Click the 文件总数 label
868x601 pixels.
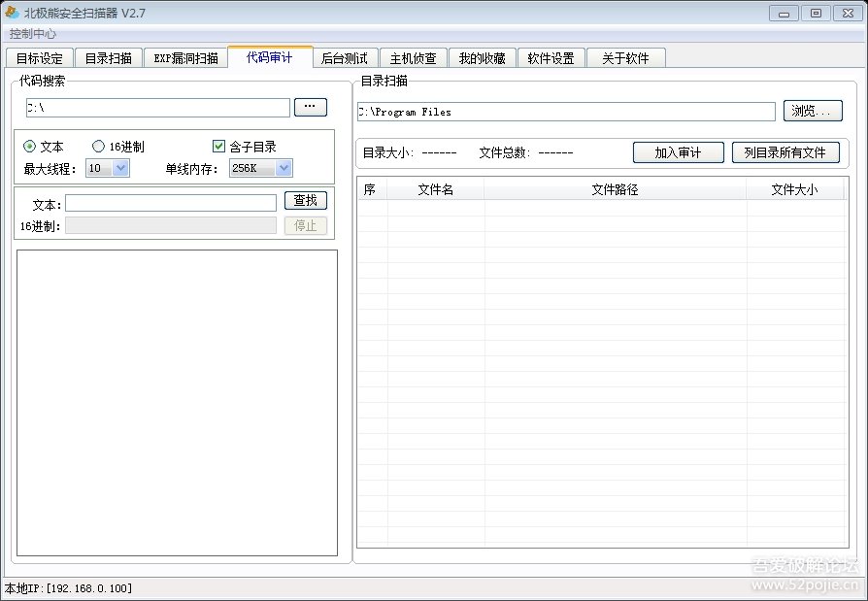pyautogui.click(x=504, y=152)
